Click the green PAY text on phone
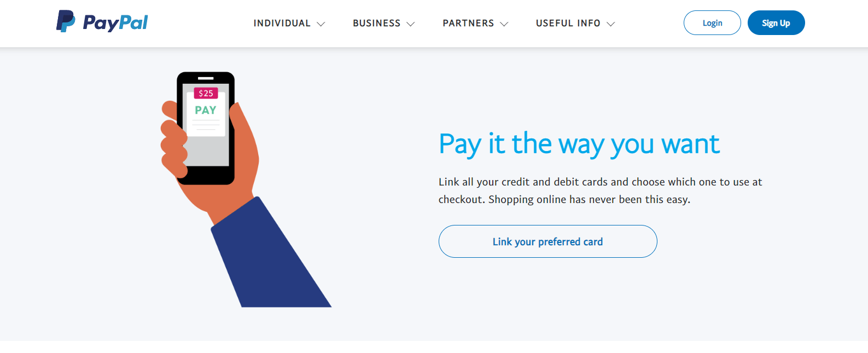The width and height of the screenshot is (868, 353). (x=206, y=110)
